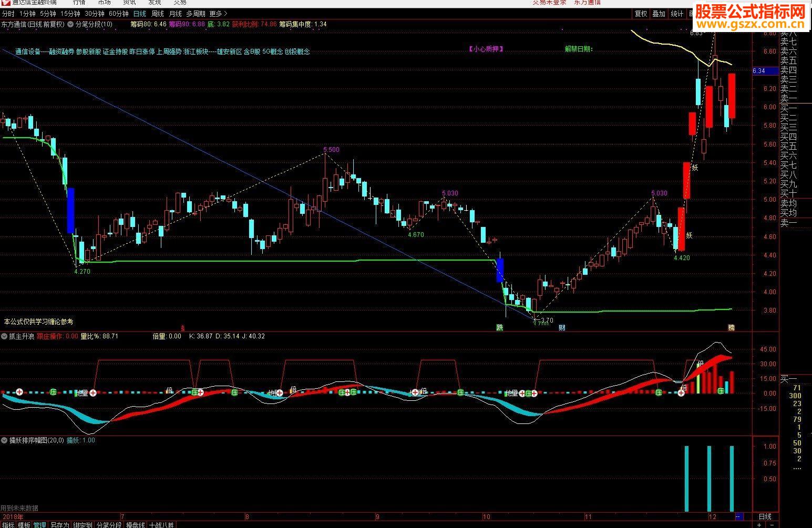
Task: Open the 更多 periods dropdown
Action: 218,14
